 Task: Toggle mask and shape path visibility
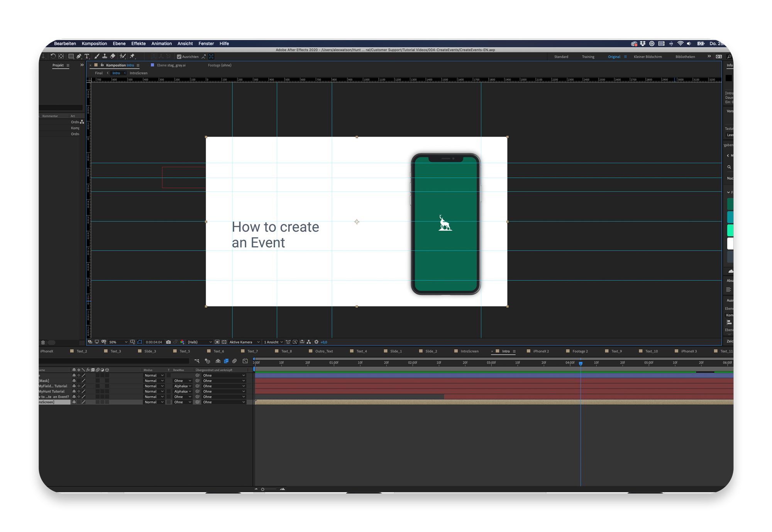(140, 342)
